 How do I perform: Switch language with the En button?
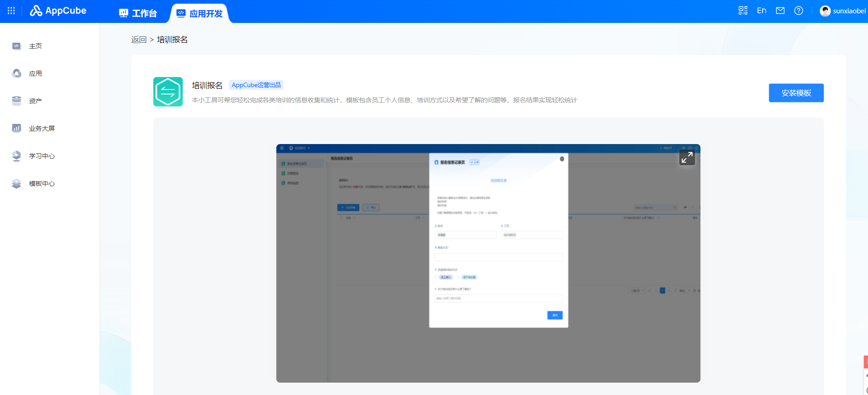[762, 11]
